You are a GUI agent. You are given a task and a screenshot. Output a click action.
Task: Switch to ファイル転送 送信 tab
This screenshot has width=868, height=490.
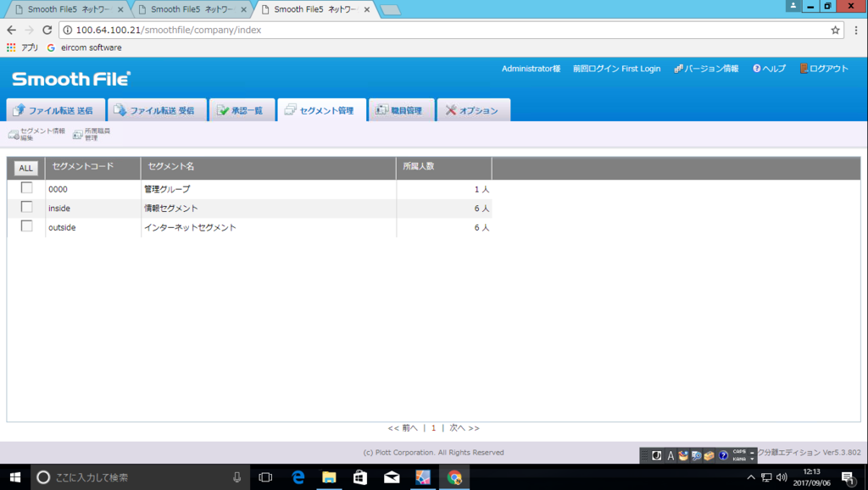(56, 110)
